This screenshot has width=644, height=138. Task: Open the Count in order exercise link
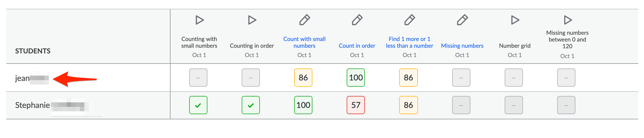pyautogui.click(x=357, y=46)
